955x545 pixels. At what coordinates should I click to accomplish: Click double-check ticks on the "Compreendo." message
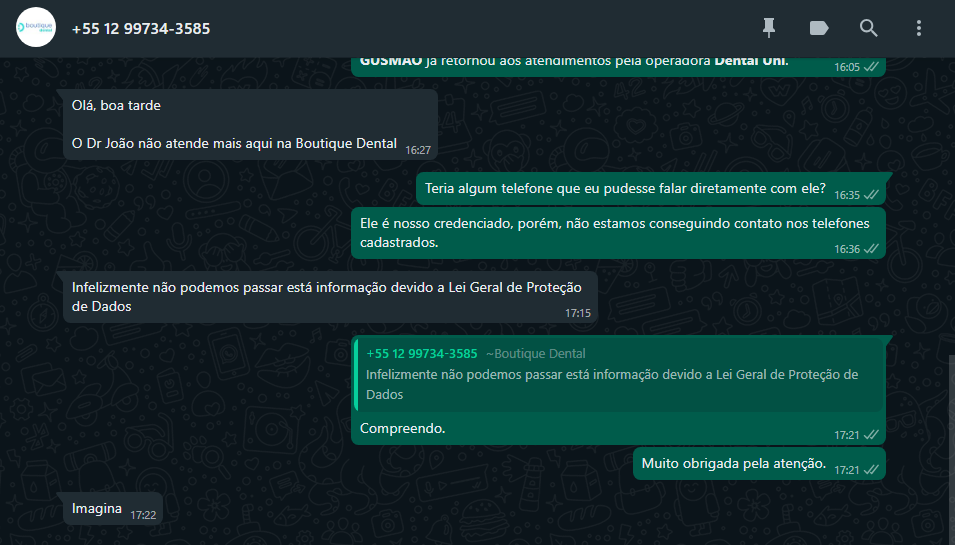(x=871, y=435)
